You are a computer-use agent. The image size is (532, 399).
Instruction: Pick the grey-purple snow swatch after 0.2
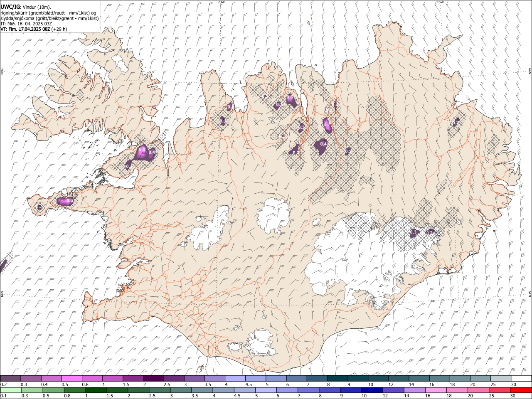click(x=10, y=379)
